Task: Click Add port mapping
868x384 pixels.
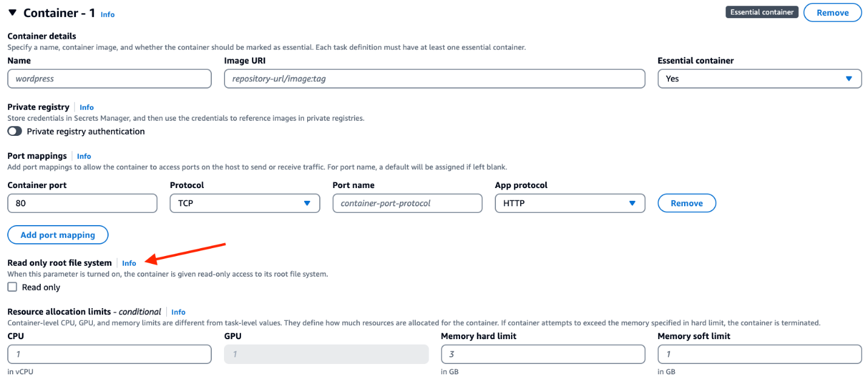Action: coord(58,235)
